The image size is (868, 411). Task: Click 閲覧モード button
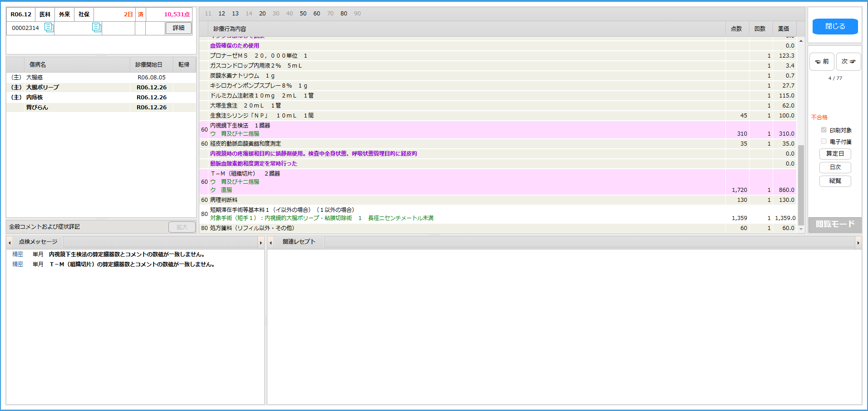(x=835, y=225)
